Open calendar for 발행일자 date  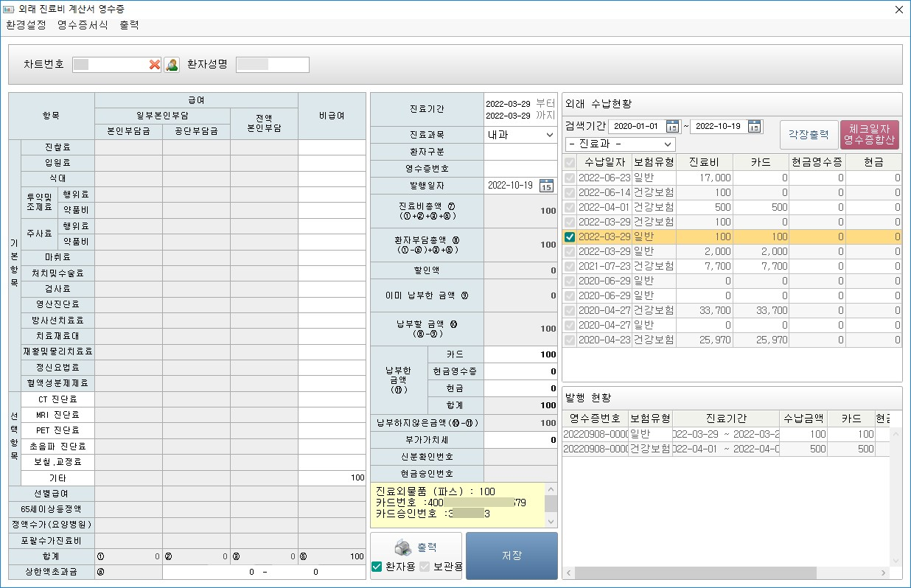click(546, 186)
